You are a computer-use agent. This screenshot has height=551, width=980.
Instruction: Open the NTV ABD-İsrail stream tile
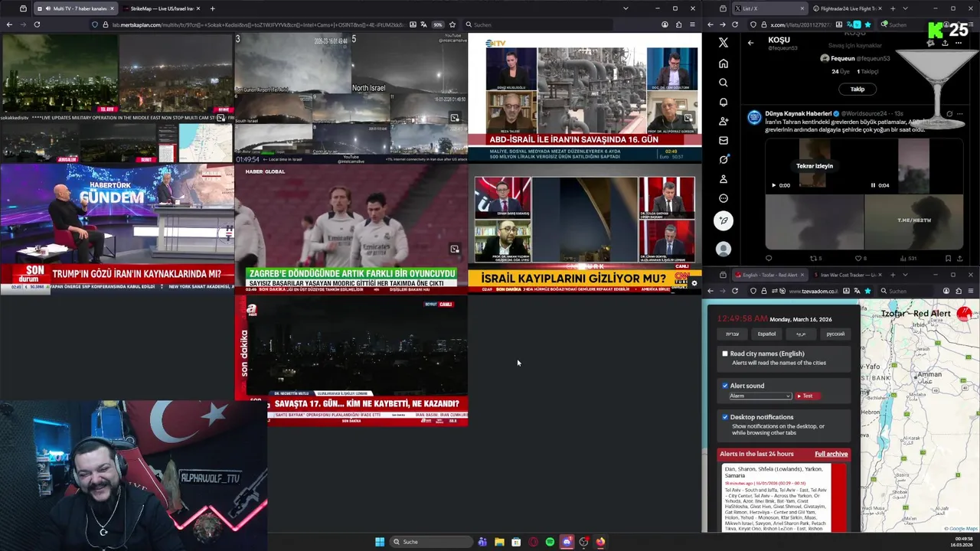tap(584, 97)
